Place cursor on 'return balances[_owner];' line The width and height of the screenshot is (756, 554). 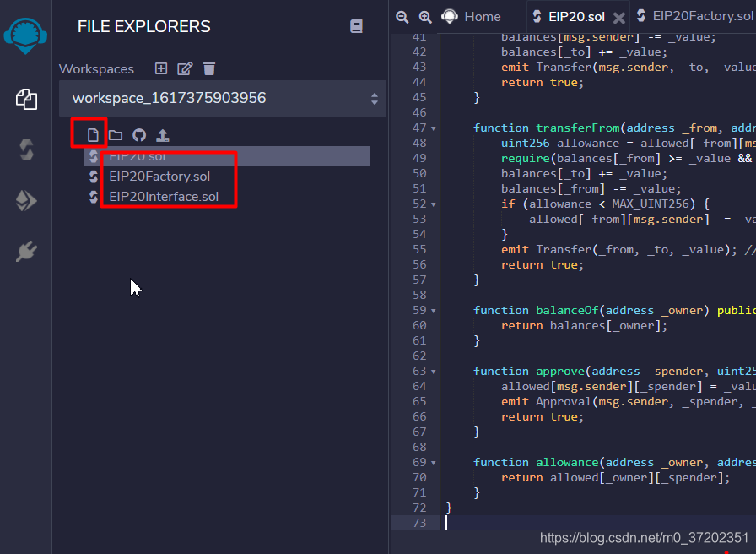585,326
